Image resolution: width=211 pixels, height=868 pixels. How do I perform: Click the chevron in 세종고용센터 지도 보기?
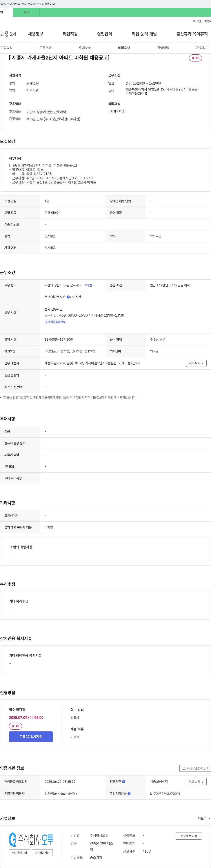point(203,782)
